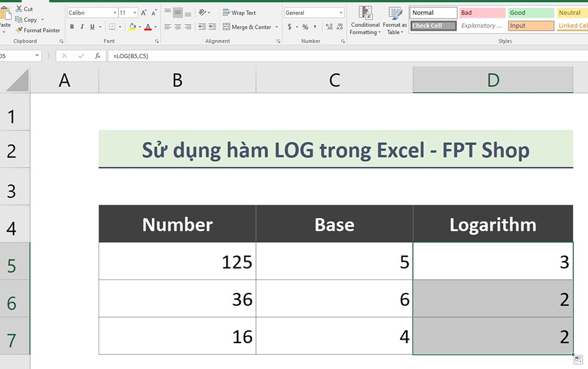Apply the Bad cell style

482,13
